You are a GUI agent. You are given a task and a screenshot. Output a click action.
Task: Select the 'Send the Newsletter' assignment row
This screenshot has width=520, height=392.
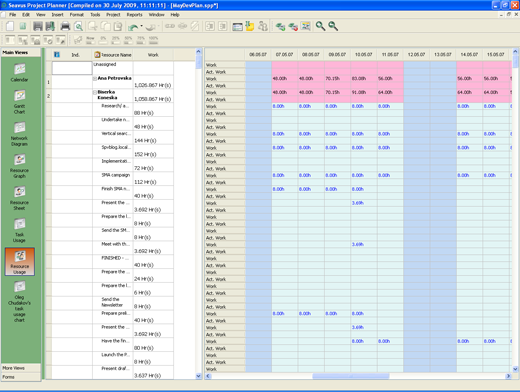point(113,303)
